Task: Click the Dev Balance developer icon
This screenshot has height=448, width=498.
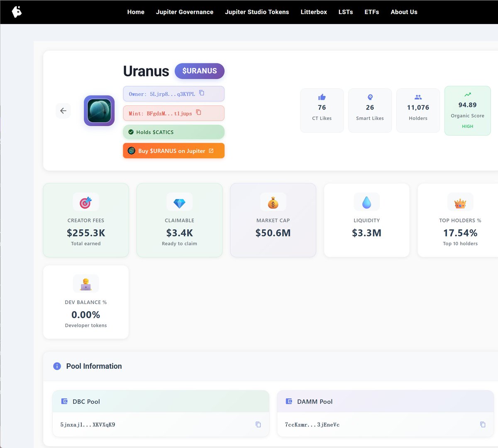Action: tap(86, 284)
